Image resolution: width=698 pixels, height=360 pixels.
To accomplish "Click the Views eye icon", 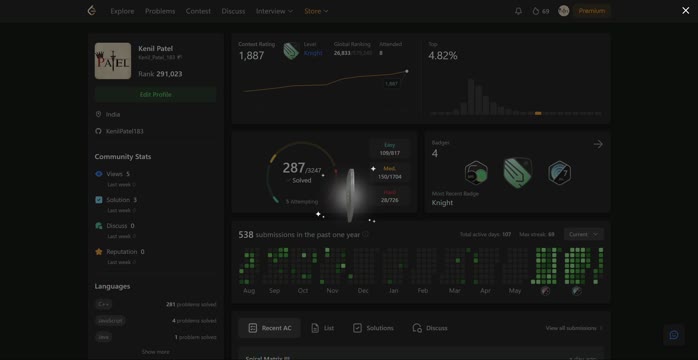I will pos(99,174).
